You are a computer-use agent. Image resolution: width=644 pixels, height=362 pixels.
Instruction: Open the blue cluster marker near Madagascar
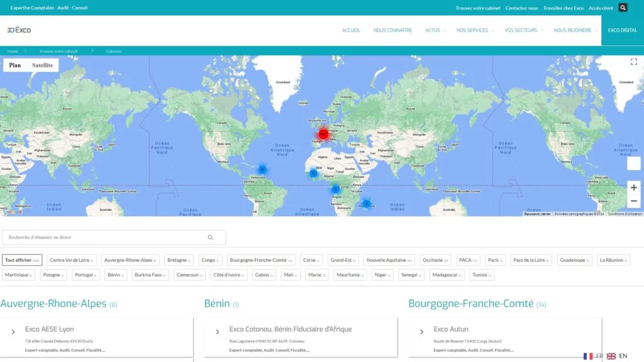tap(367, 203)
